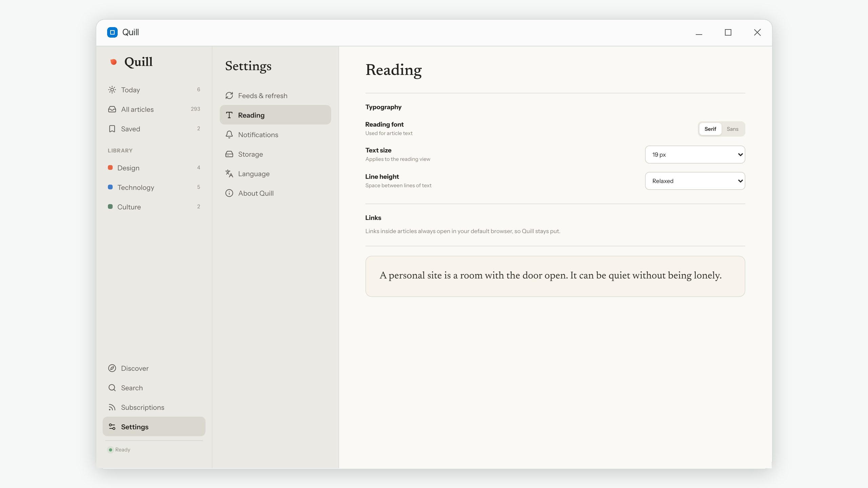Click the Settings column heading
Screen dimensions: 868x488
click(x=248, y=66)
